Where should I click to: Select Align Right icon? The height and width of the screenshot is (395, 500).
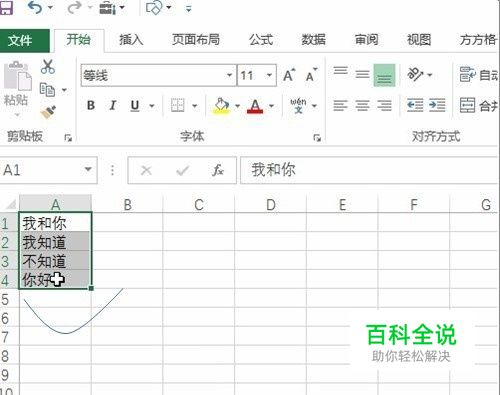384,105
